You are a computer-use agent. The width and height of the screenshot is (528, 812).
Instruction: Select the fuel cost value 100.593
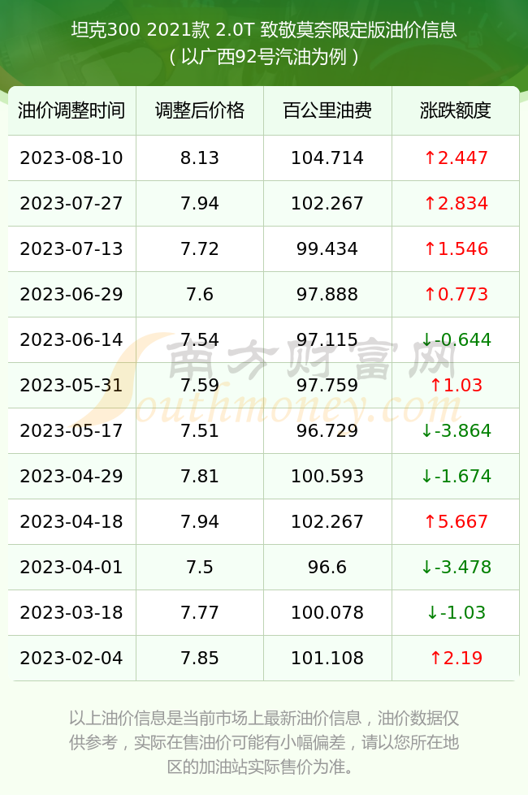coord(327,477)
